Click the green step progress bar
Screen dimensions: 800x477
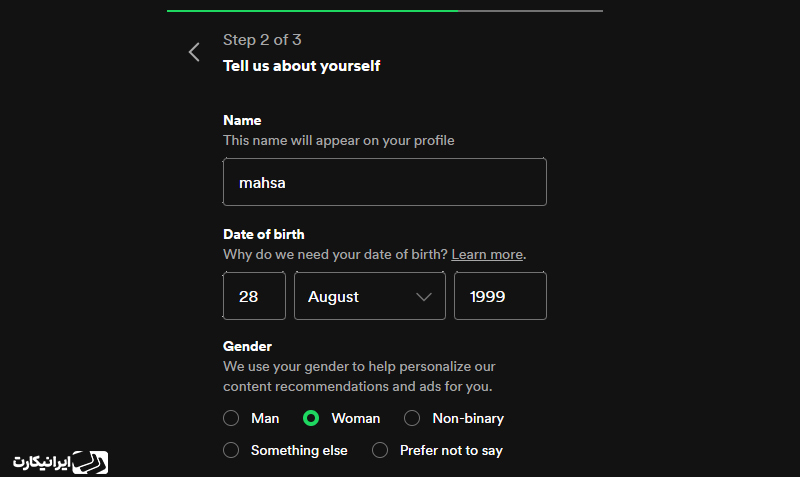312,11
